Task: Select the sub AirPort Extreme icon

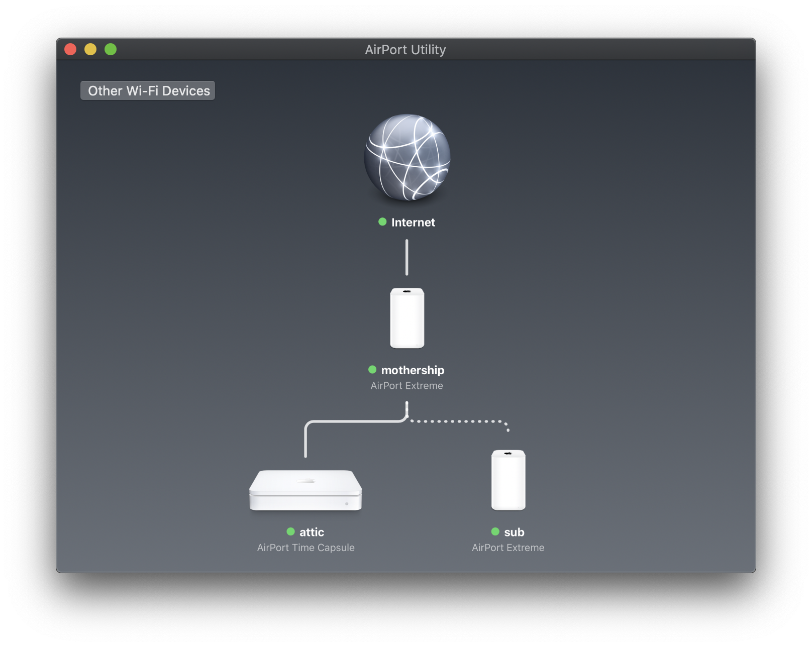Action: (x=508, y=480)
